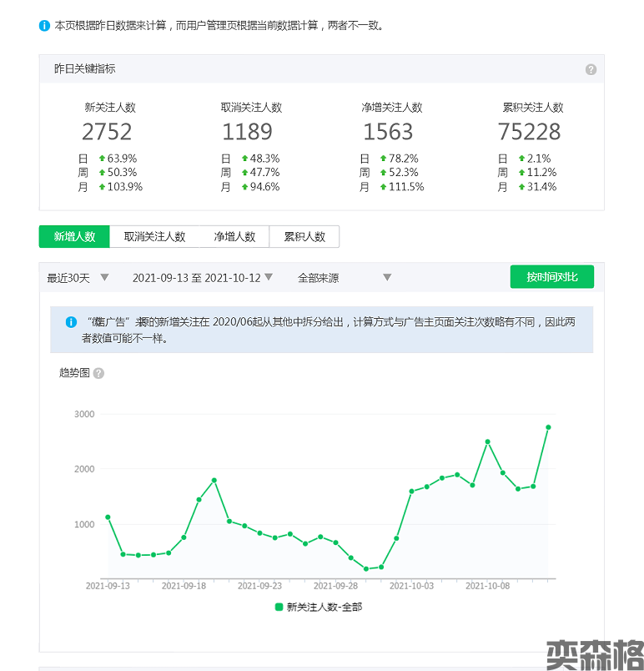644x671 pixels.
Task: Click the 2752 new followers number
Action: coord(107,132)
